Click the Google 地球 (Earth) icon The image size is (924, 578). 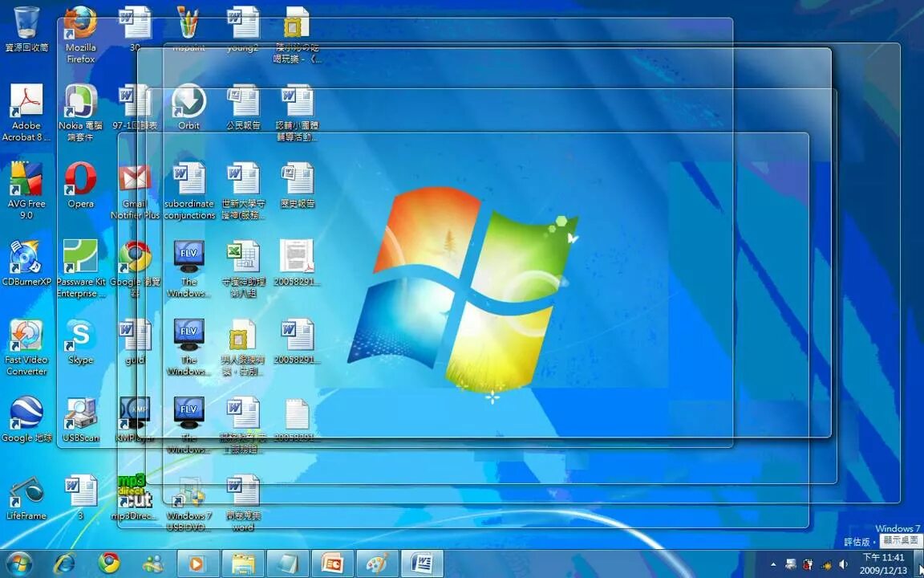[26, 419]
